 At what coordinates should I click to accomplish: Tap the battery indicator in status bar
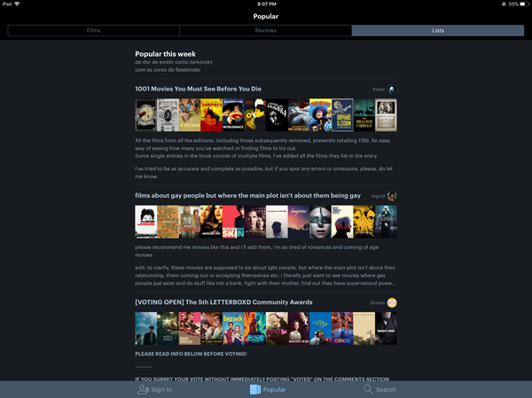(524, 4)
